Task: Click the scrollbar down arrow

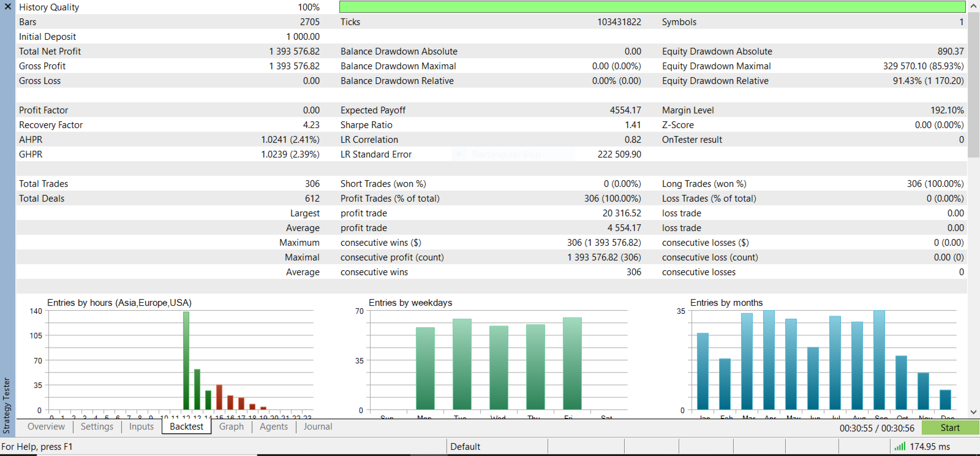Action: (973, 412)
